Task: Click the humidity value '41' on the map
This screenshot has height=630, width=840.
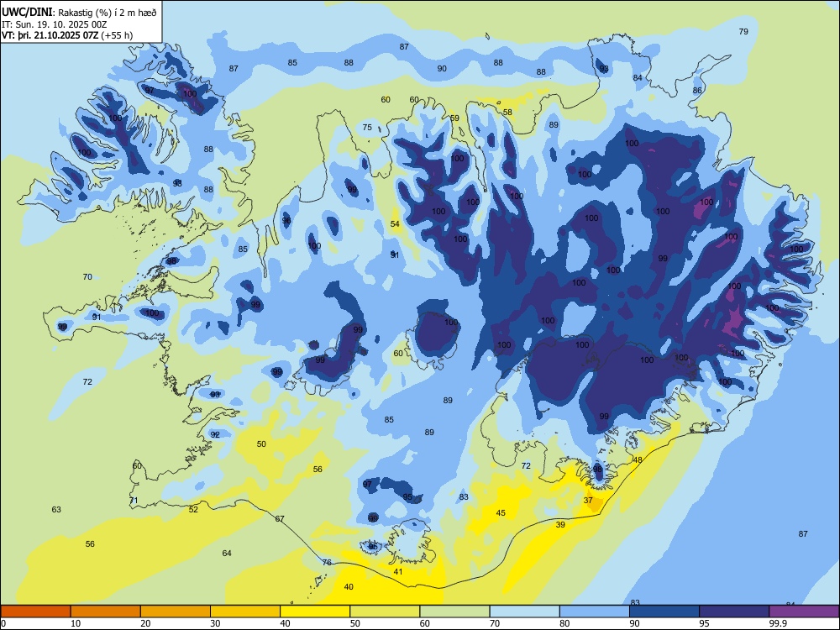Action: (x=398, y=572)
